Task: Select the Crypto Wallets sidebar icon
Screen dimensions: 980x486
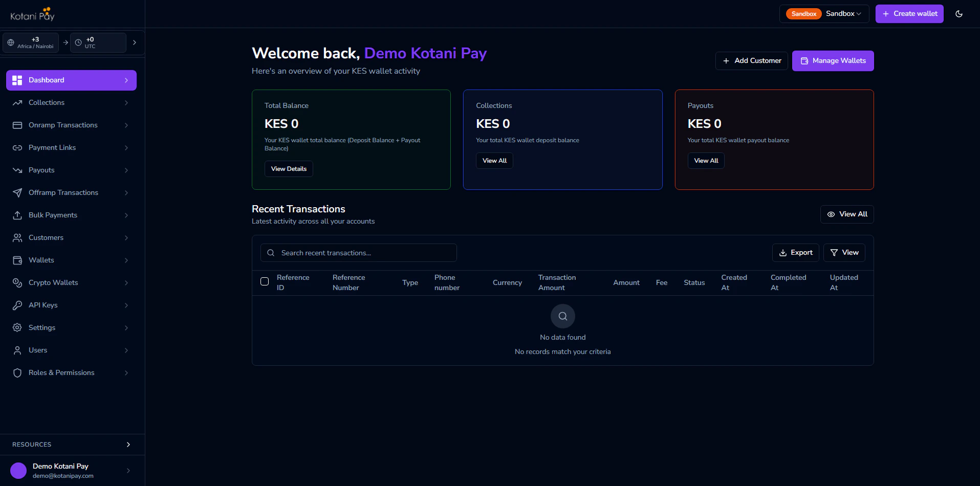Action: (17, 282)
